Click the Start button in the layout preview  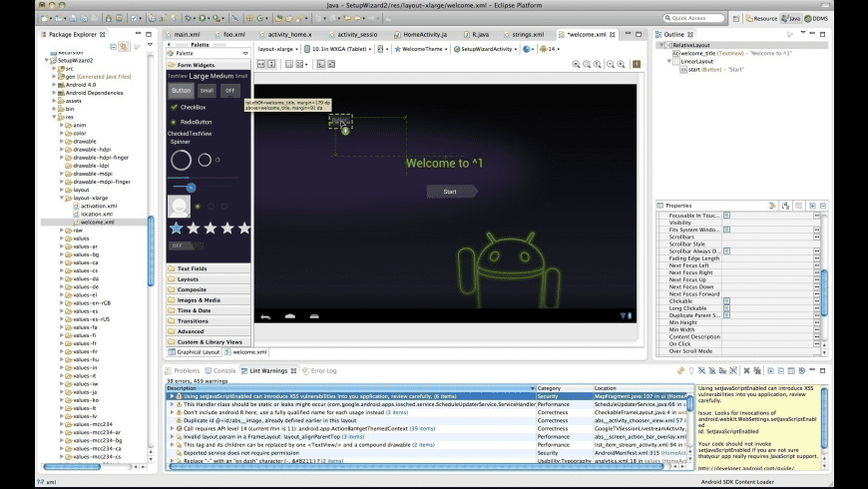click(450, 191)
